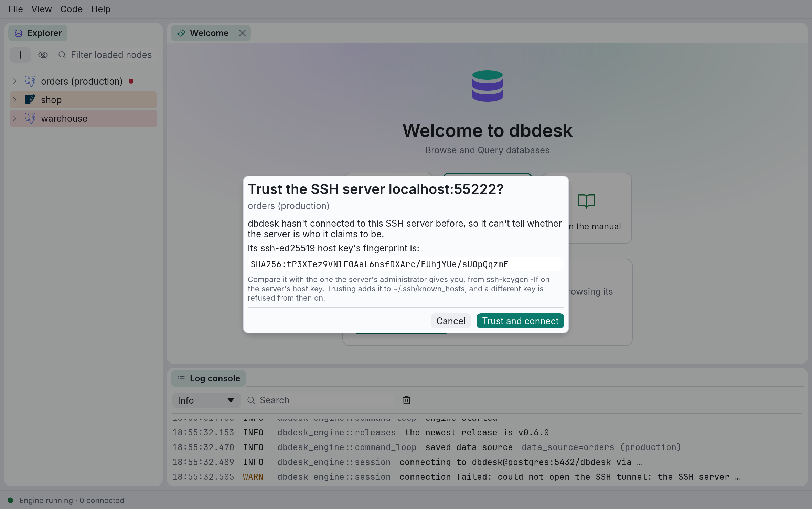Screen dimensions: 812x509
Task: Click the PostgreSQL elephant icon beside orders (production)
Action: 30,81
